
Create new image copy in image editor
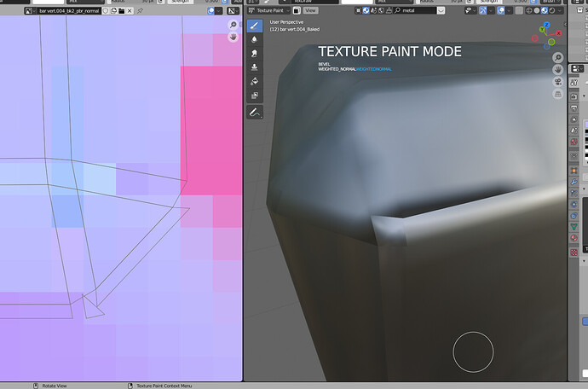pyautogui.click(x=113, y=11)
